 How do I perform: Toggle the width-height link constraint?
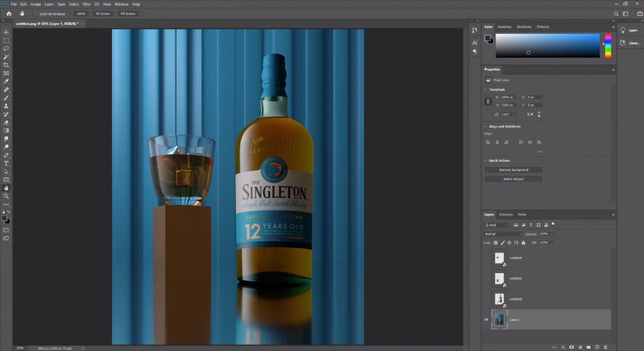[x=488, y=101]
